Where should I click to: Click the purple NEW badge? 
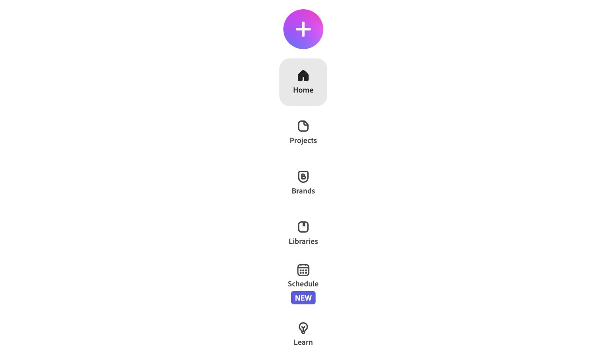(x=303, y=298)
